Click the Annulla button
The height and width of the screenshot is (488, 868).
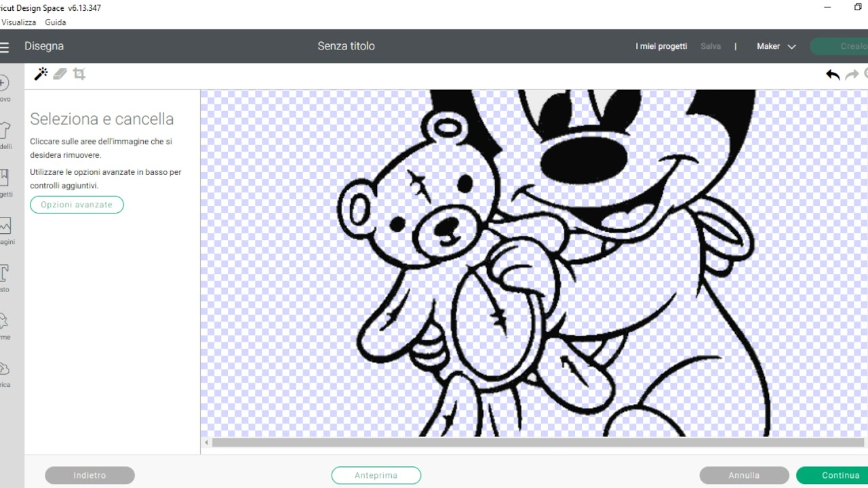744,475
